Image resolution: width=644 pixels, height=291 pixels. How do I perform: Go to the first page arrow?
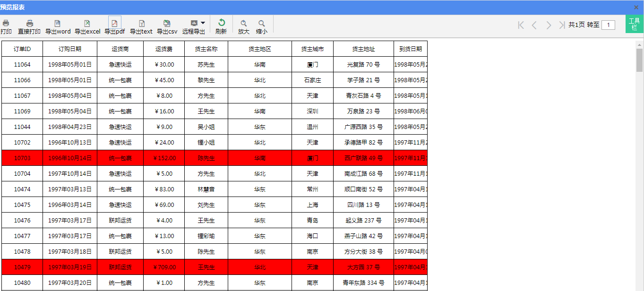521,25
